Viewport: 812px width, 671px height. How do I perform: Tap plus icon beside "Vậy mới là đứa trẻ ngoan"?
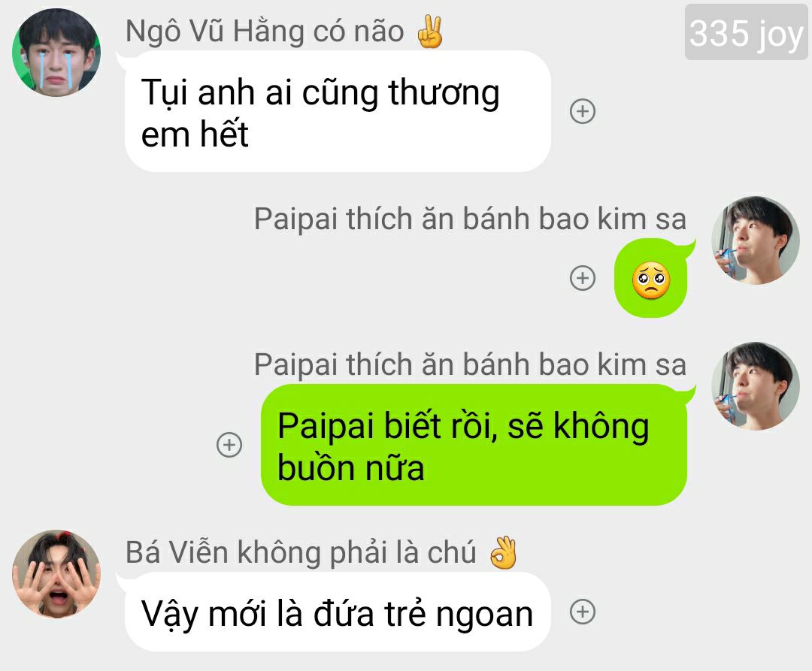point(583,612)
